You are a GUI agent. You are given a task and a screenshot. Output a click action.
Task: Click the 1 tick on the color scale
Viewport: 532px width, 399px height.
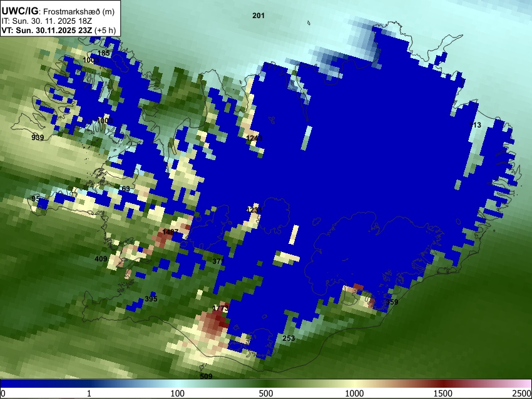(89, 393)
